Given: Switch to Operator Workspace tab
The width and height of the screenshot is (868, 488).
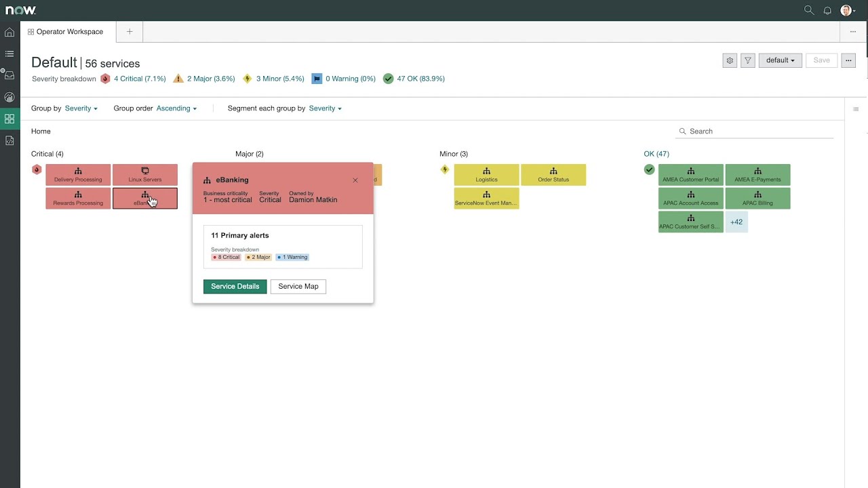Looking at the screenshot, I should 68,32.
